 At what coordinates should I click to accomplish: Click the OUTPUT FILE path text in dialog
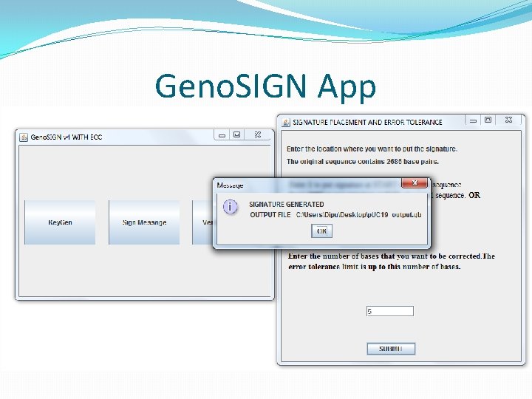pos(336,215)
